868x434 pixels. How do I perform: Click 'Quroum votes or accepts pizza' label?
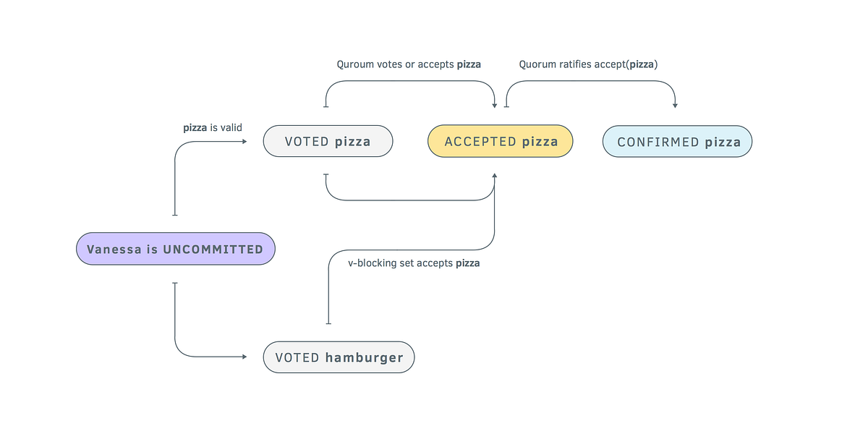point(409,64)
